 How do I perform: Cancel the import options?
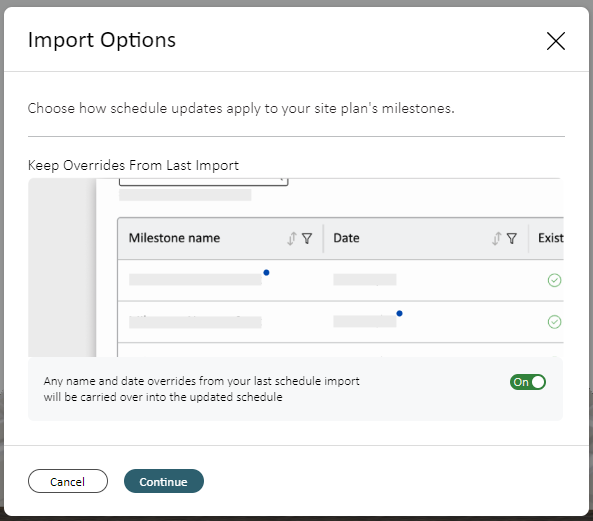(68, 481)
